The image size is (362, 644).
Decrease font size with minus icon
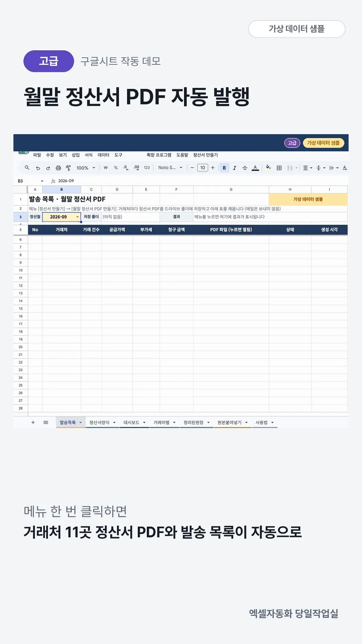pyautogui.click(x=192, y=168)
